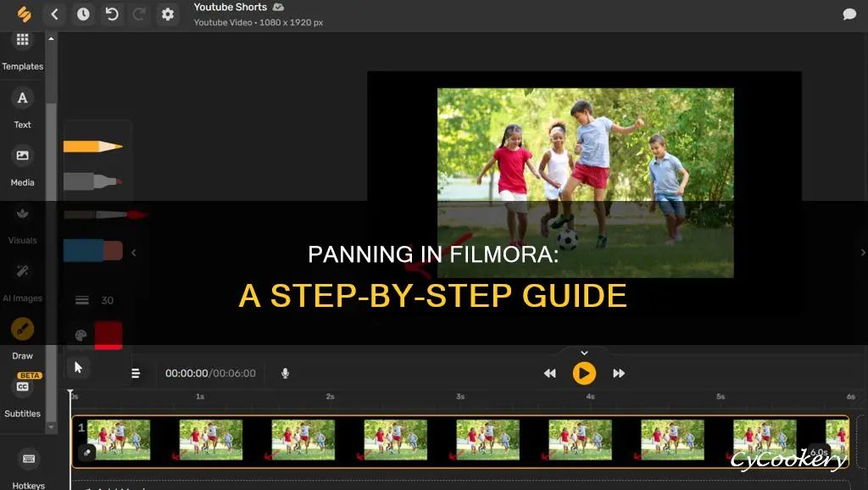The height and width of the screenshot is (490, 868).
Task: Open the Media panel
Action: tap(22, 166)
